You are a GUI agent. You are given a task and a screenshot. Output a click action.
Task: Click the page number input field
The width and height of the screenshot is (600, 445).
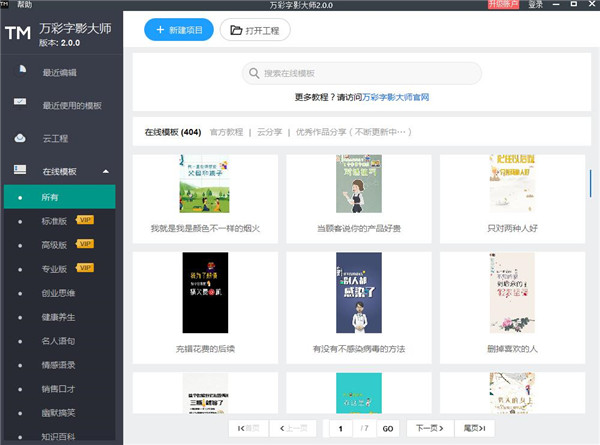(x=341, y=429)
